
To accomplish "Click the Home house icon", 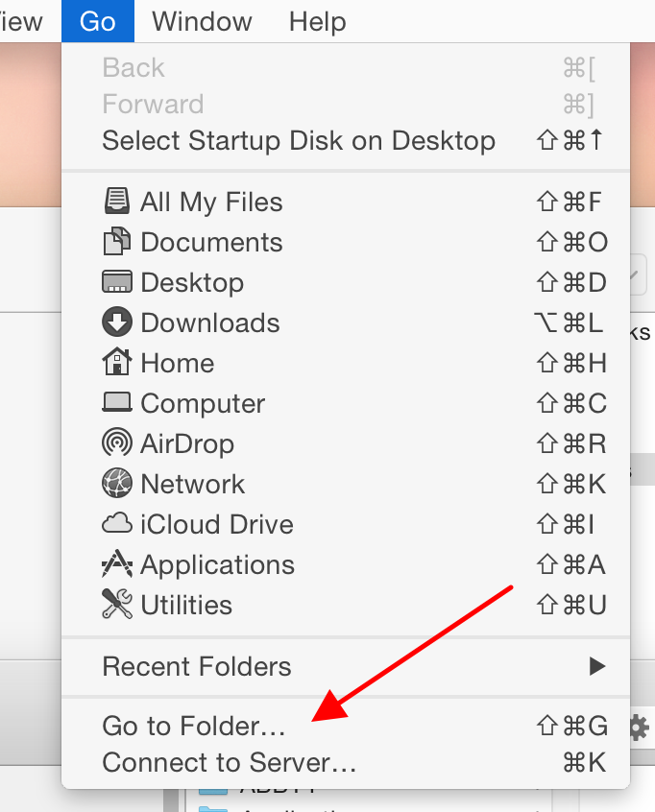I will point(116,362).
